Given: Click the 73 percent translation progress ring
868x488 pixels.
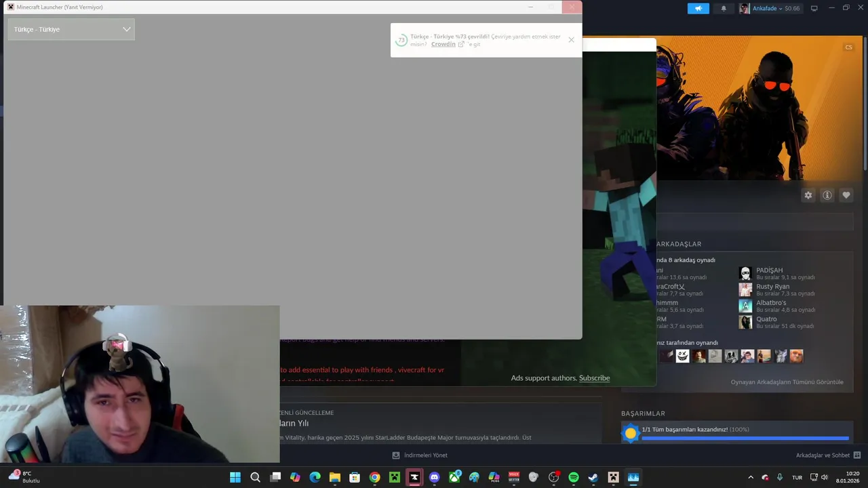Looking at the screenshot, I should pos(401,40).
